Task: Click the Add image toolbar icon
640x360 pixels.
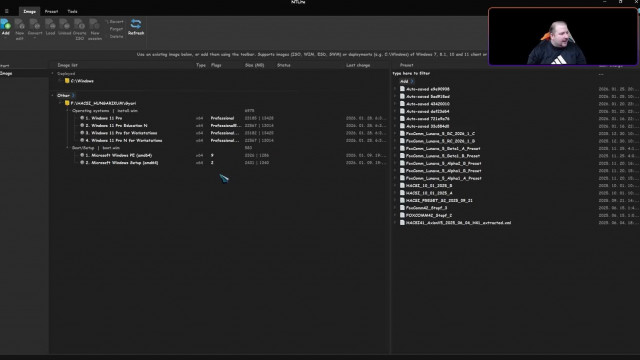Action: point(6,24)
